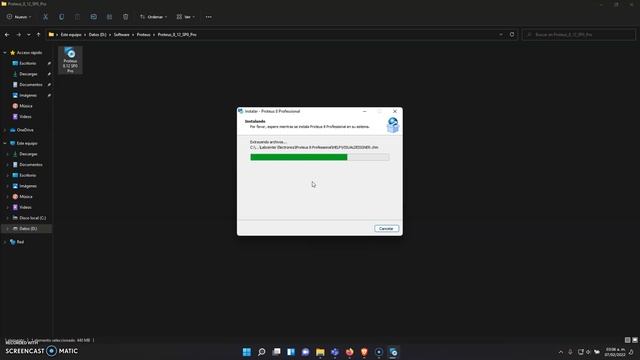Open address bar history dropdown arrow
The height and width of the screenshot is (360, 640).
click(x=501, y=35)
